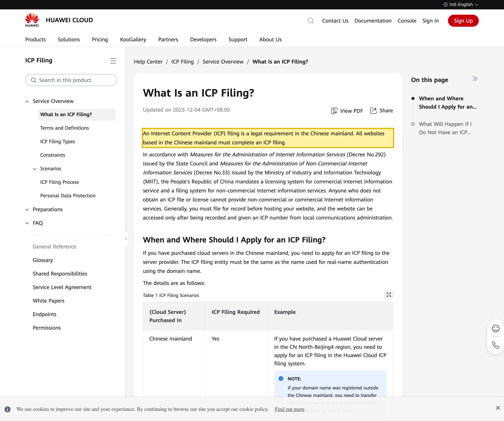The image size is (504, 421).
Task: Click the phone contact icon
Action: (x=496, y=345)
